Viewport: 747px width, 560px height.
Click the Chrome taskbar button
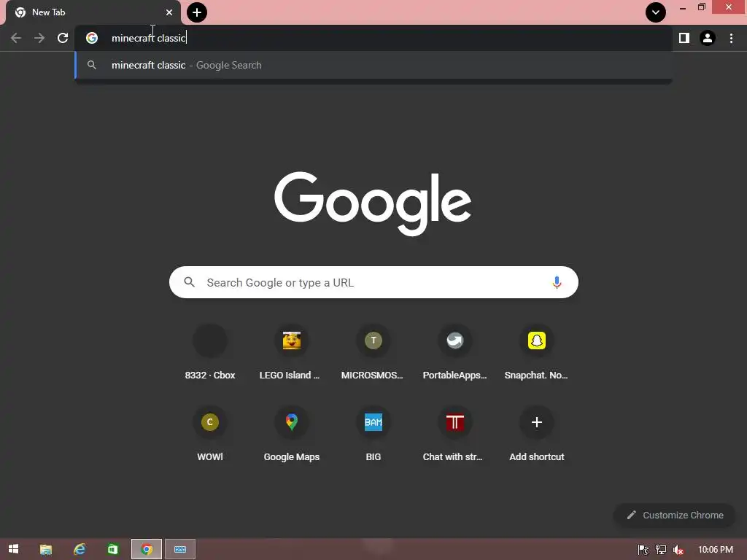pos(147,549)
